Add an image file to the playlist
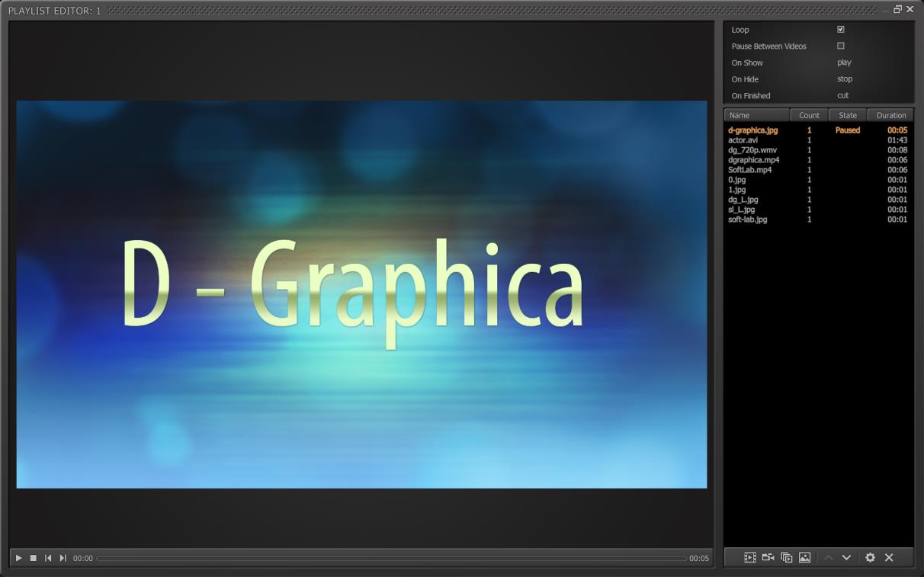This screenshot has width=924, height=577. pos(804,558)
